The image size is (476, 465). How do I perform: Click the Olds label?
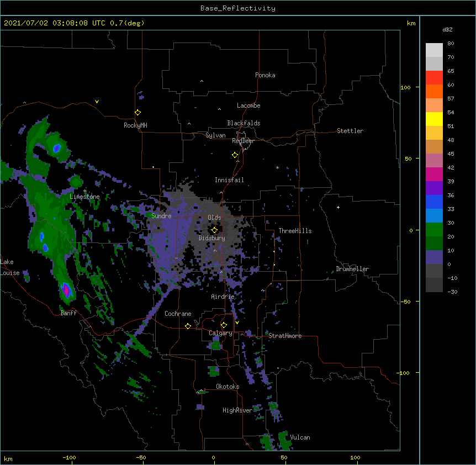(214, 218)
